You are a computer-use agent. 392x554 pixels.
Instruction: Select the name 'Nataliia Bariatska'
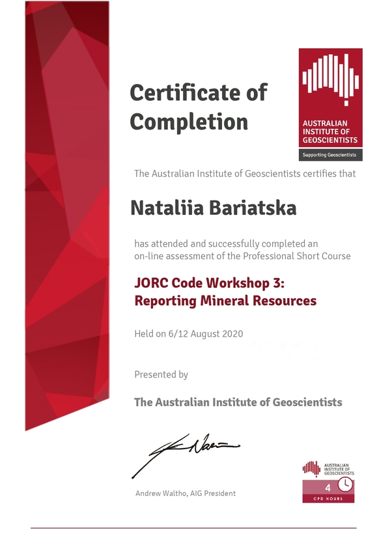point(214,208)
